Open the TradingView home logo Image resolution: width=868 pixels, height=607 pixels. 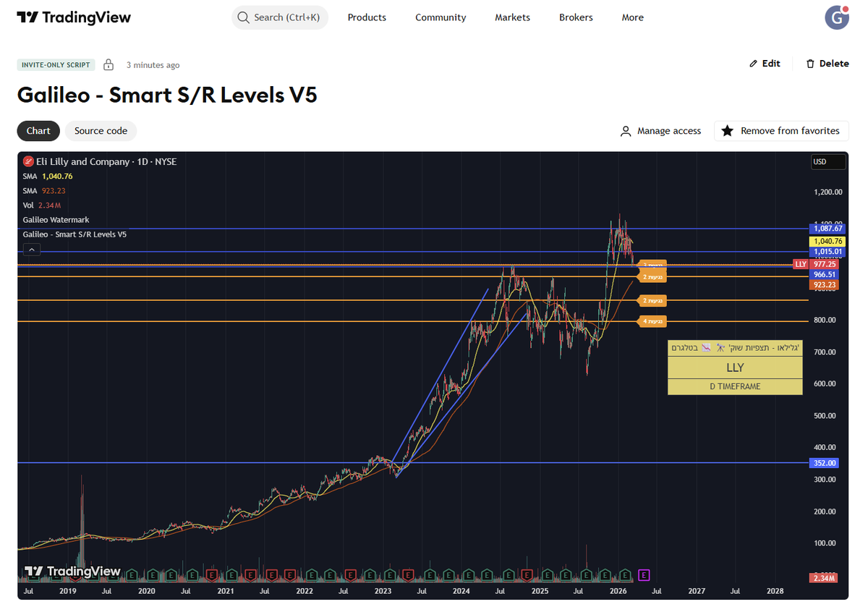tap(74, 17)
